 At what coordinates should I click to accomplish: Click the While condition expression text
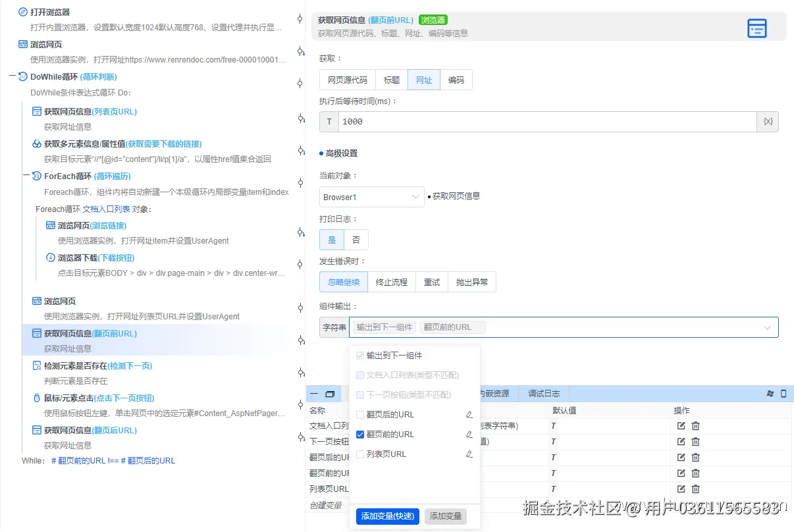113,460
